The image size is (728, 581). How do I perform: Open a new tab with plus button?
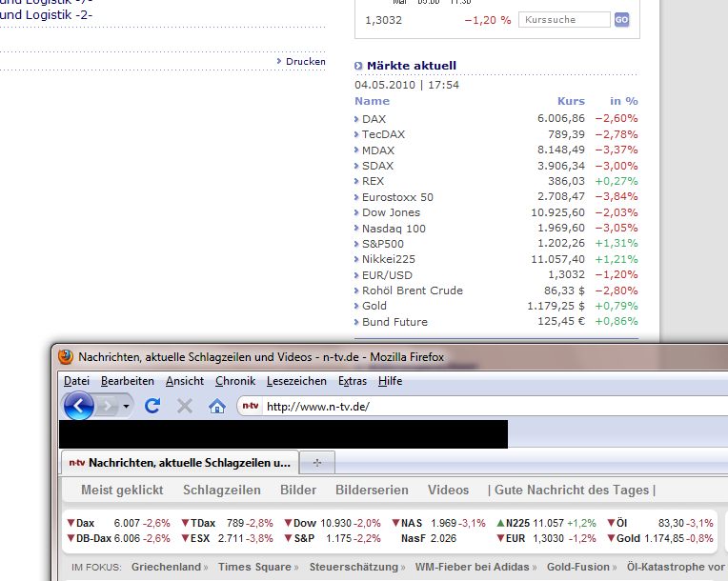pyautogui.click(x=317, y=462)
